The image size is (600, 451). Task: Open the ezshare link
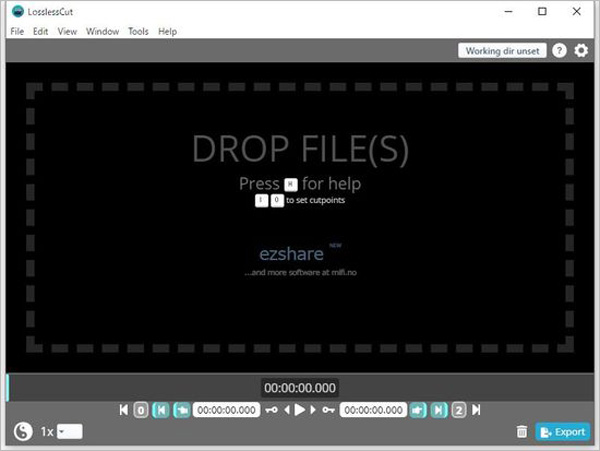click(x=291, y=254)
